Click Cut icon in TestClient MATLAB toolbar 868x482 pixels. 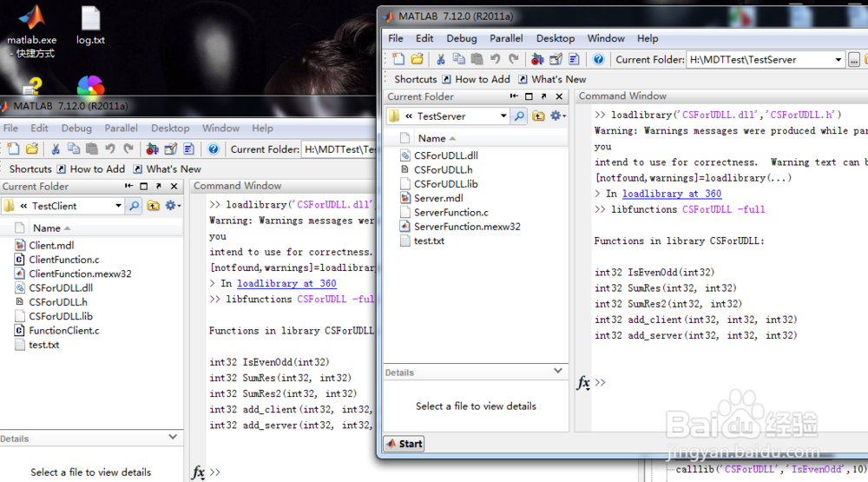pyautogui.click(x=56, y=149)
